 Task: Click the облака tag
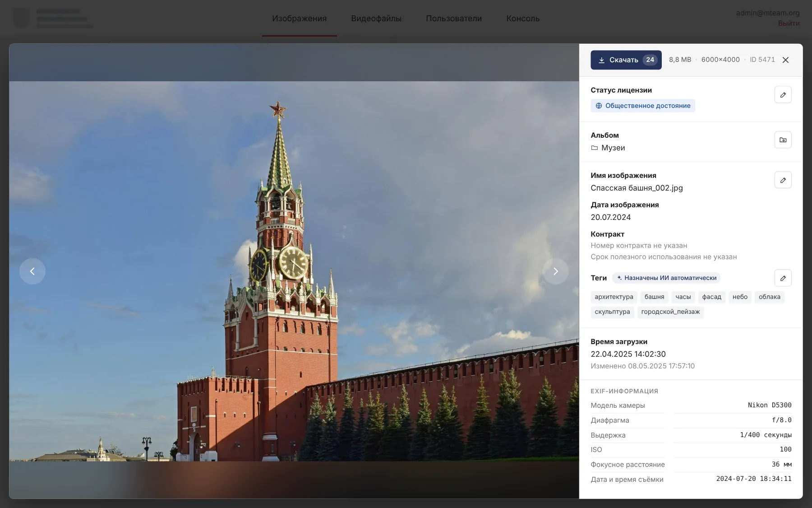[x=770, y=297]
